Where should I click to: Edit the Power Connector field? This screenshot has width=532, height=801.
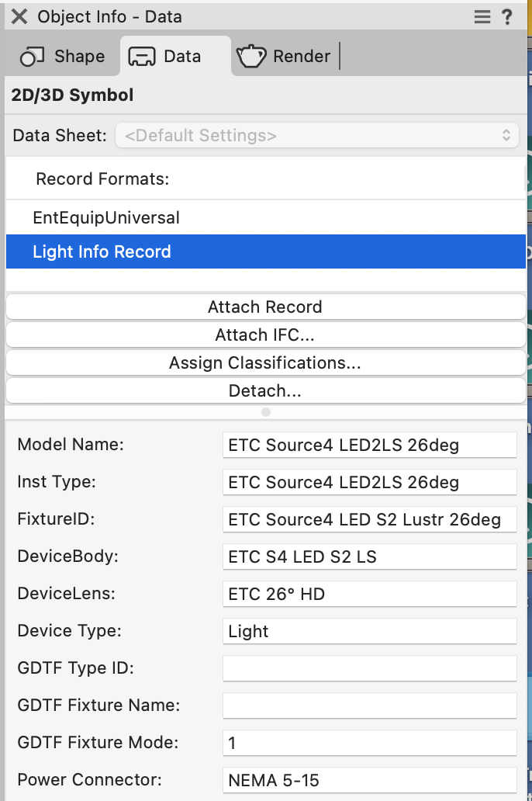(368, 780)
